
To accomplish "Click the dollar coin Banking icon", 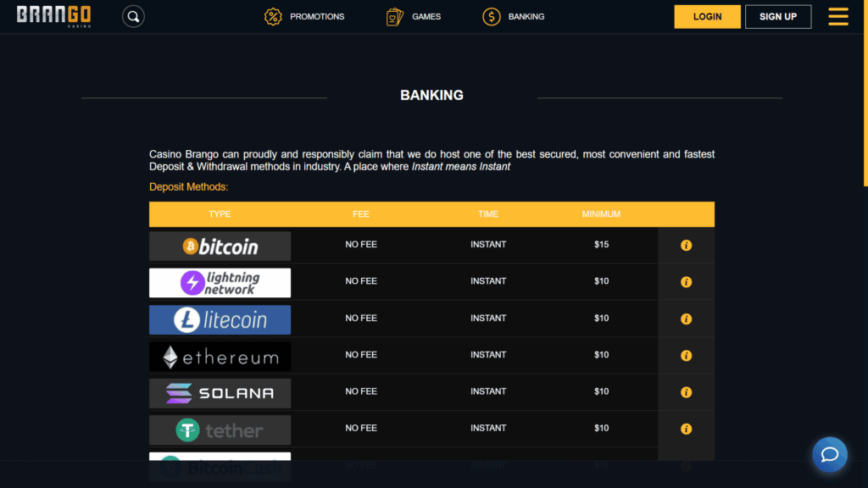I will 491,16.
